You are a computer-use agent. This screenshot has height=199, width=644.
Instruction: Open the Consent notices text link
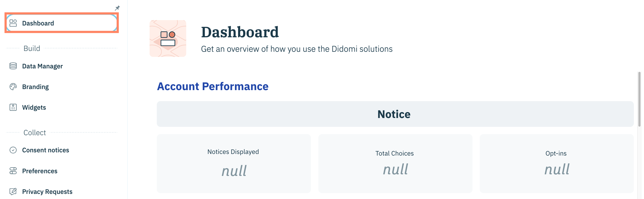(45, 150)
